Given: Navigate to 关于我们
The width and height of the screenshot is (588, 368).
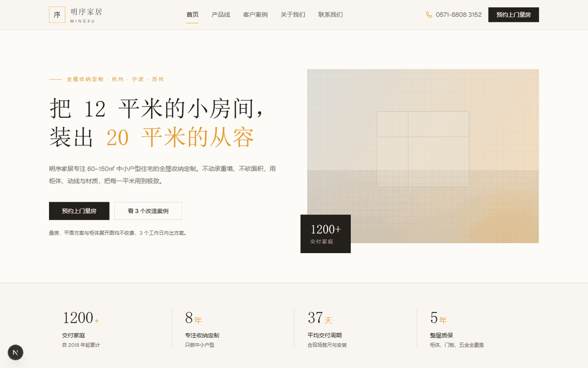Looking at the screenshot, I should click(293, 15).
